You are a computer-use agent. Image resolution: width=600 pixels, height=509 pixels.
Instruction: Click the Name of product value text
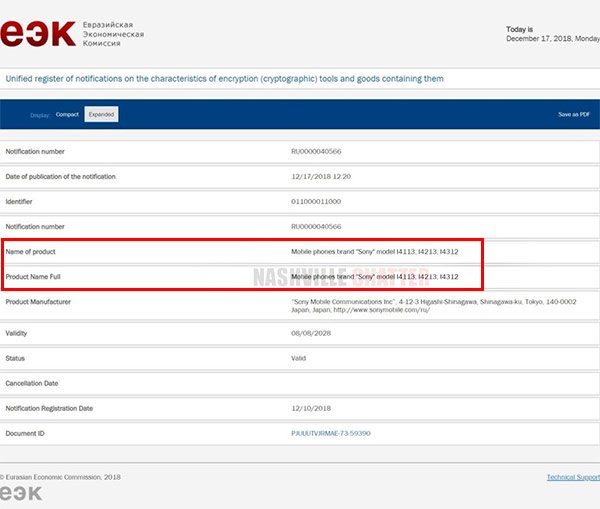point(375,252)
